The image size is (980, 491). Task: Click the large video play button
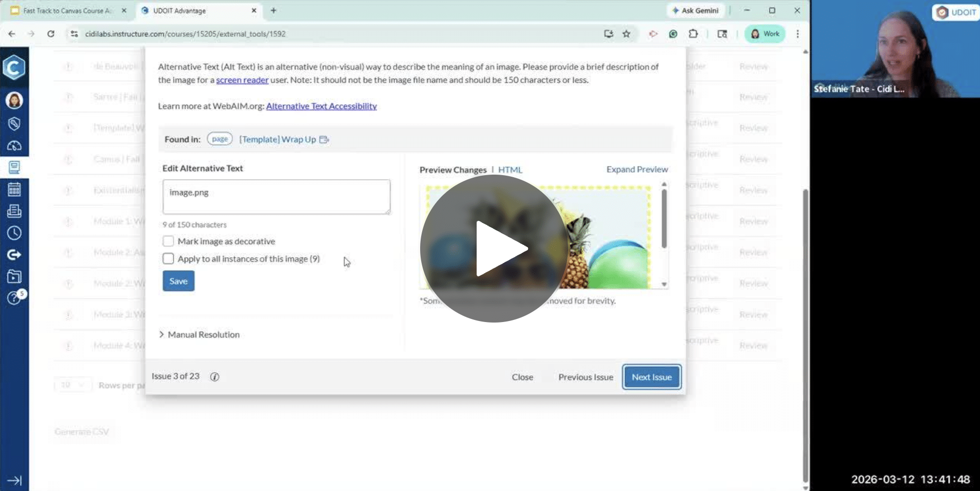pos(494,249)
